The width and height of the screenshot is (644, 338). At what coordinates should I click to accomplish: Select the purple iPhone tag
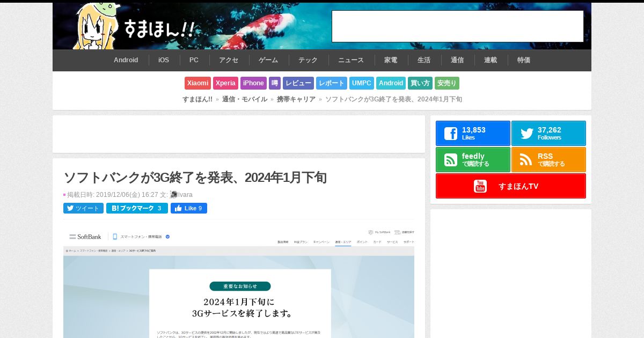tap(253, 83)
